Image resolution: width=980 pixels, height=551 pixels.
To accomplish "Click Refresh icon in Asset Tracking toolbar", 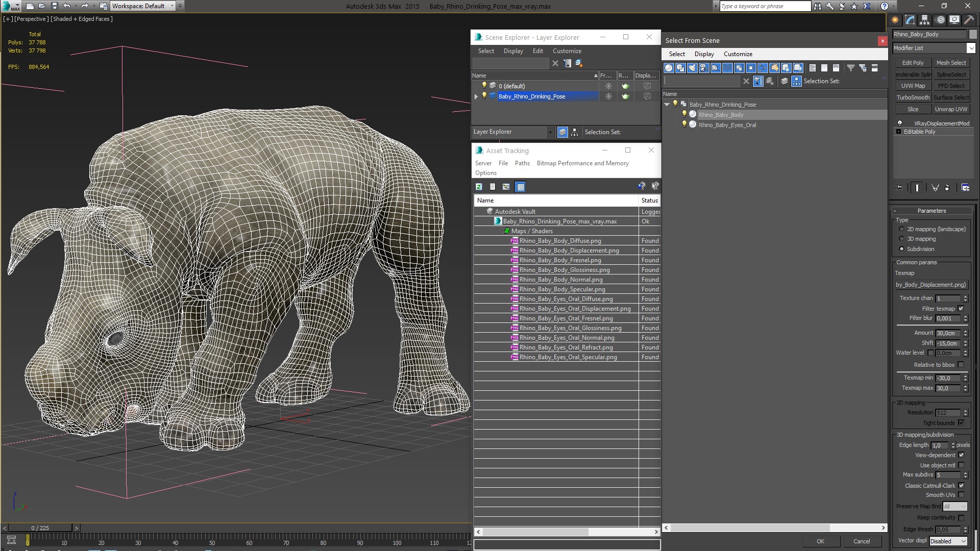I will click(x=479, y=187).
